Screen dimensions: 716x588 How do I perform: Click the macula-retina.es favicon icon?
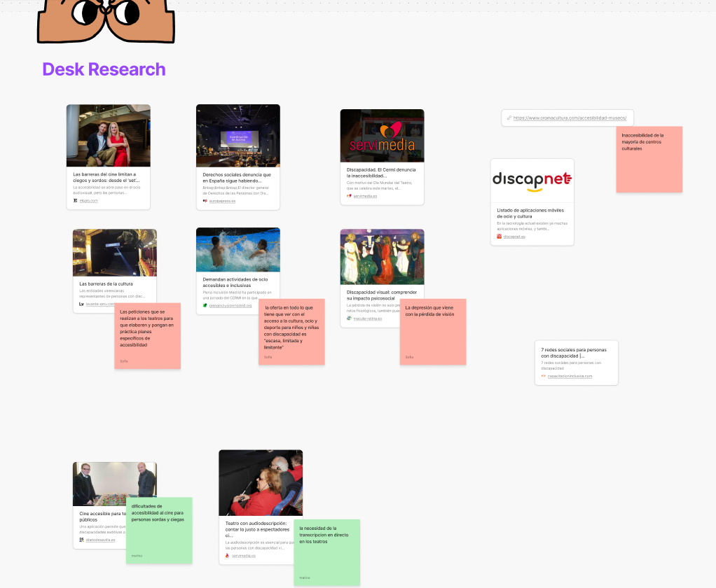click(x=349, y=318)
